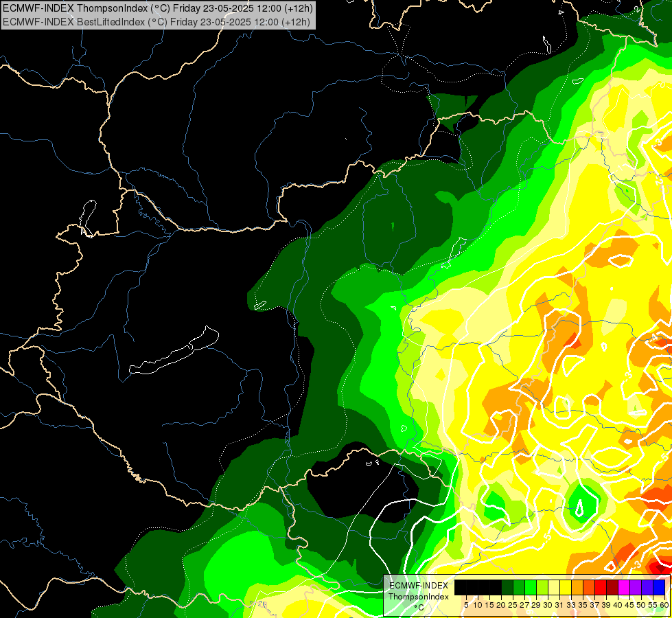This screenshot has width=672, height=618.
Task: Click the 'ECMWF-INDEX' label in legend
Action: 419,586
